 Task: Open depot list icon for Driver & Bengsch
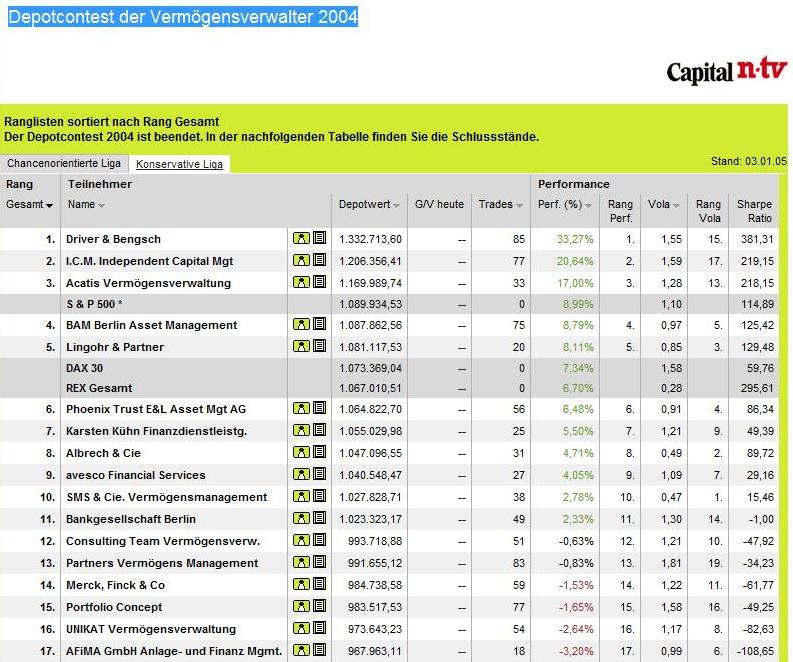[319, 238]
